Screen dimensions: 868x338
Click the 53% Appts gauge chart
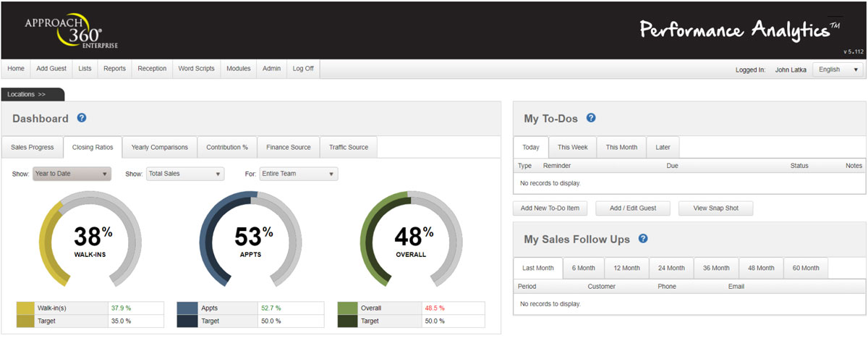point(250,240)
